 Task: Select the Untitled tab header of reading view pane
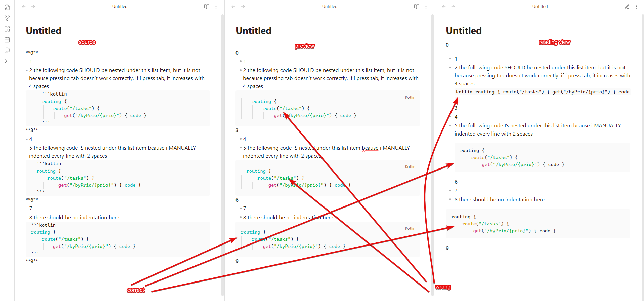click(x=540, y=6)
